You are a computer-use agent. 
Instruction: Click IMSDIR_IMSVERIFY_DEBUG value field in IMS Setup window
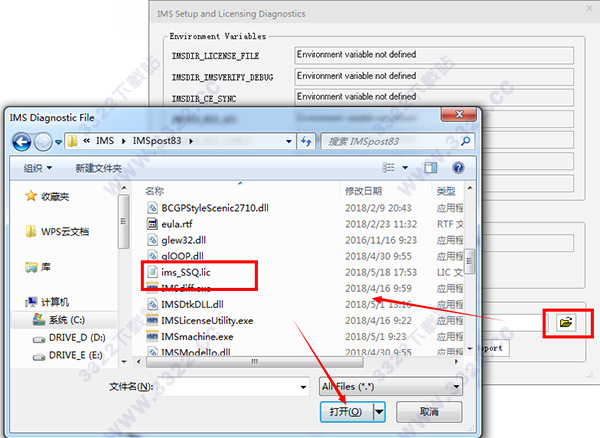[434, 76]
